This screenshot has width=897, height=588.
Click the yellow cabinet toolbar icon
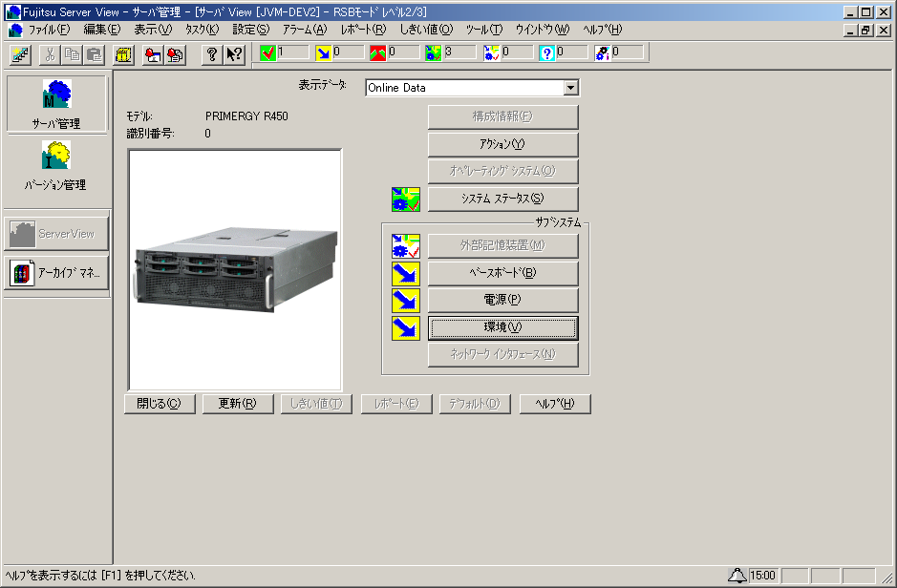[x=123, y=54]
